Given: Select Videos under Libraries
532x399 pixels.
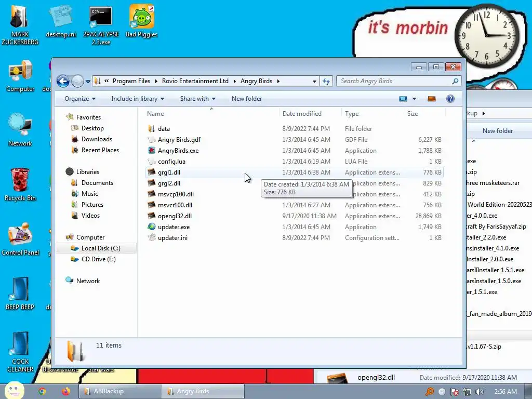Looking at the screenshot, I should [x=90, y=215].
